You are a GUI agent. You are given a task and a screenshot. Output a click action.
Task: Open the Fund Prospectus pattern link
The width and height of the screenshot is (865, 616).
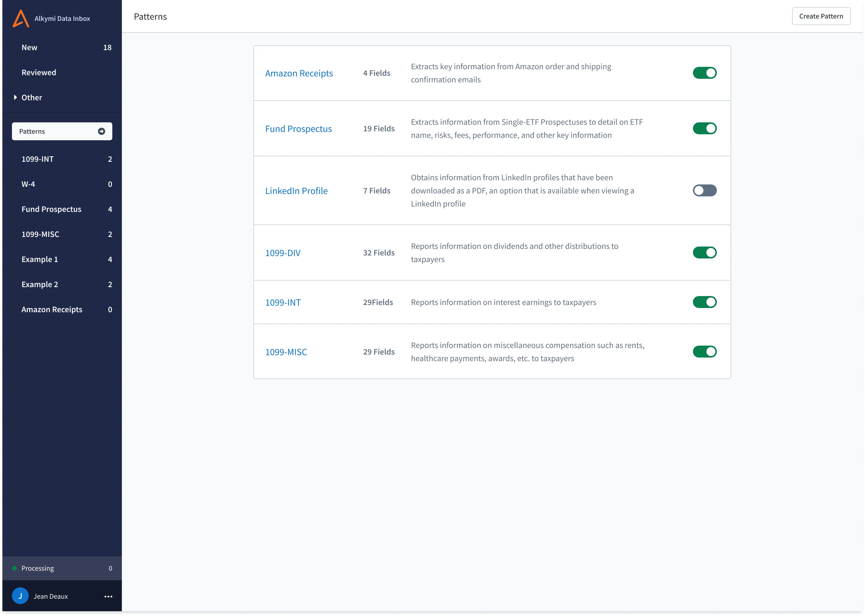pos(298,129)
